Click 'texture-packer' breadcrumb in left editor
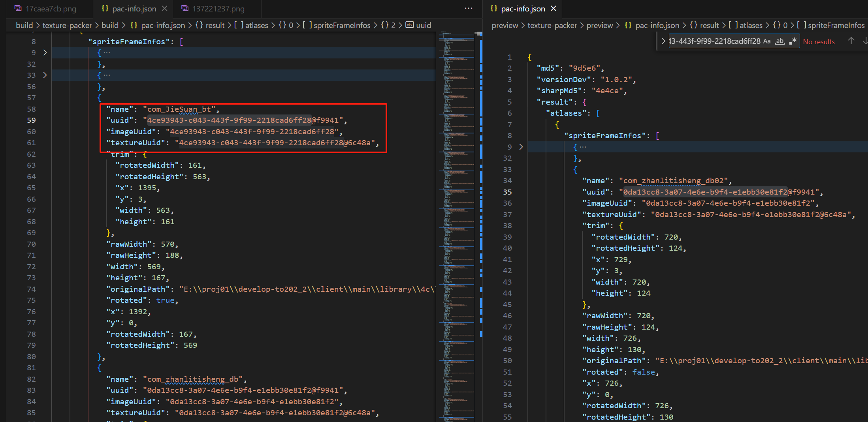Screen dimensions: 868x422 click(67, 25)
